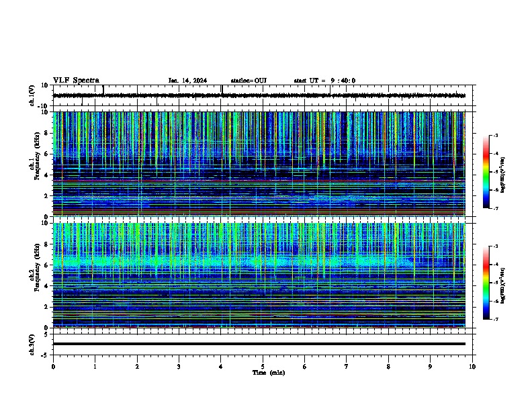Click the "10" minute tick on the time axis

(x=472, y=367)
